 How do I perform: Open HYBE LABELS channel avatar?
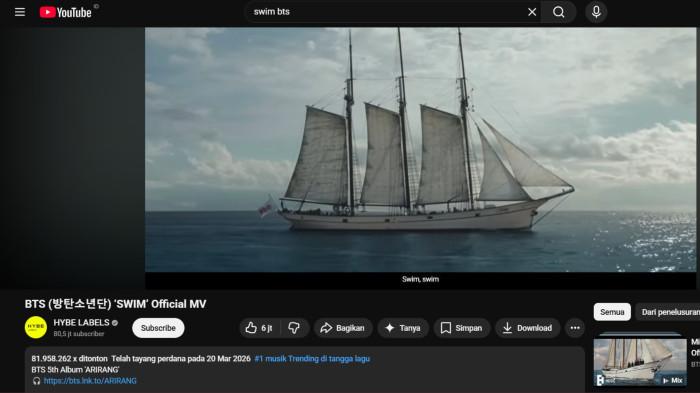coord(36,327)
